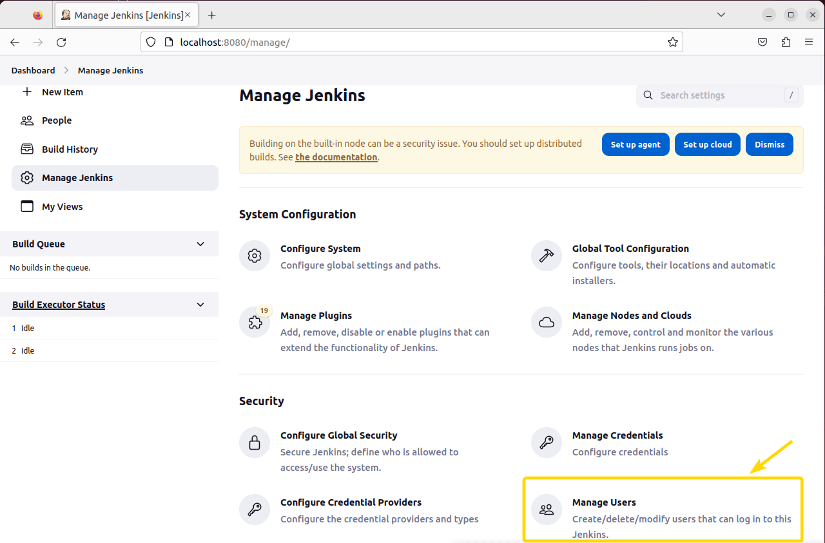The width and height of the screenshot is (825, 543).
Task: Dismiss the security warning banner
Action: click(769, 145)
